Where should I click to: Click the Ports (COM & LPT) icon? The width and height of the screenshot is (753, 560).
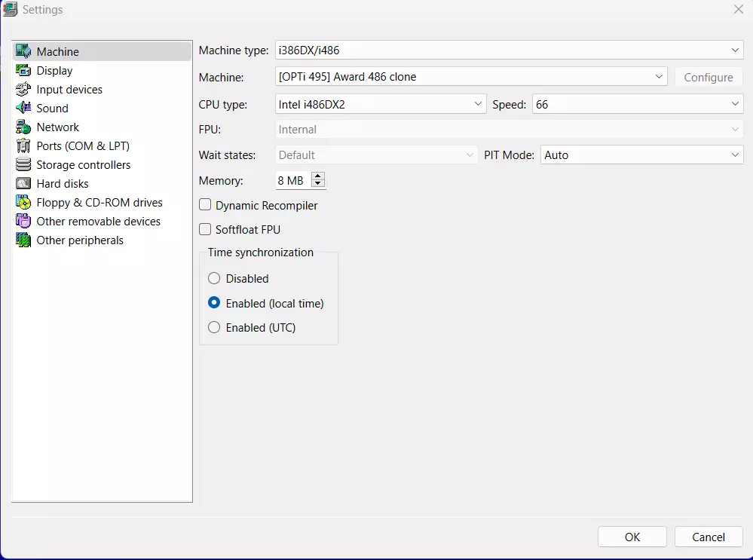[23, 145]
